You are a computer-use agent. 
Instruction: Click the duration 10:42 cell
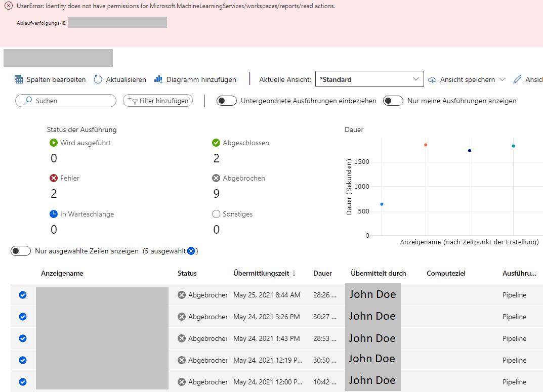pos(325,382)
